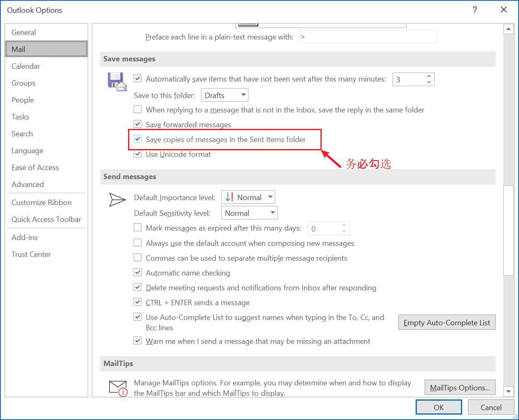The height and width of the screenshot is (420, 519).
Task: Toggle Save copies in Sent Items folder
Action: point(138,139)
